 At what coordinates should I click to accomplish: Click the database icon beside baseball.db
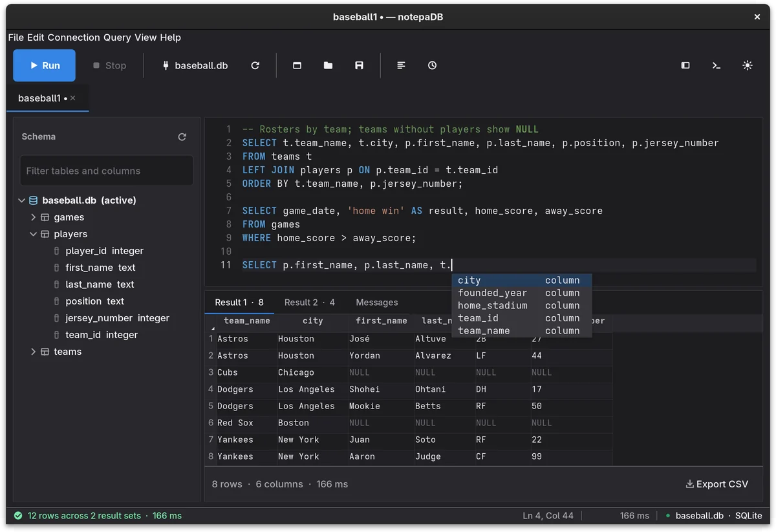(34, 200)
